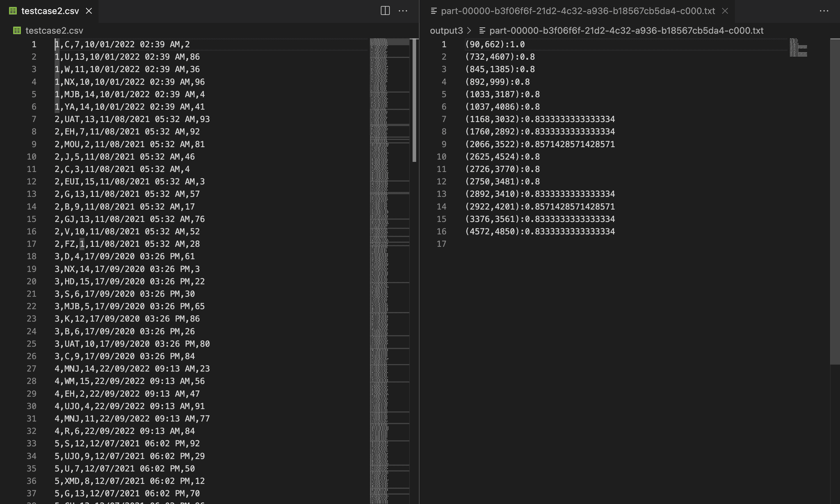Click line '3,HD,15,17/09/2020 03:26 PM,22'
The width and height of the screenshot is (840, 504).
coord(130,282)
